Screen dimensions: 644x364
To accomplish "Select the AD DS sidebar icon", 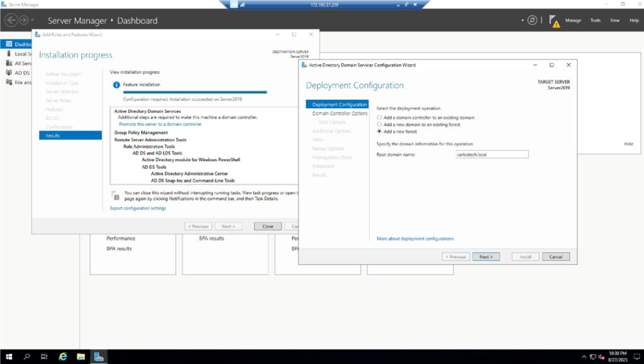I will [8, 73].
